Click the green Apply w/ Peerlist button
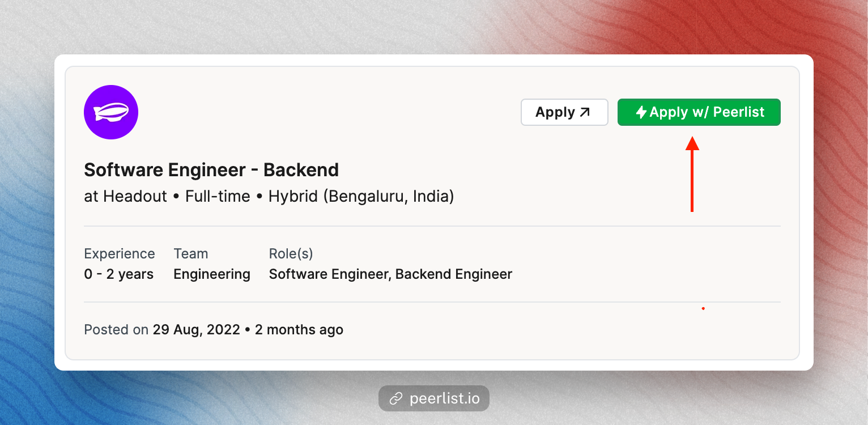Image resolution: width=868 pixels, height=425 pixels. [699, 112]
